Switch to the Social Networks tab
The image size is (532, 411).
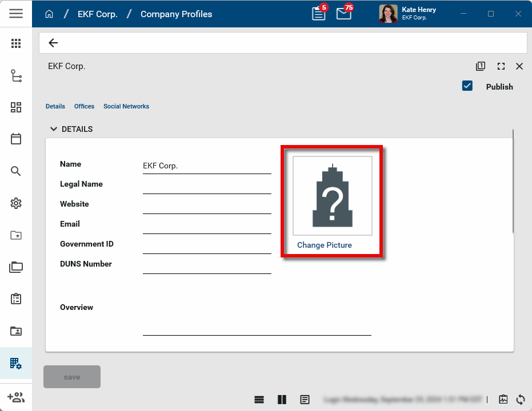click(x=126, y=106)
